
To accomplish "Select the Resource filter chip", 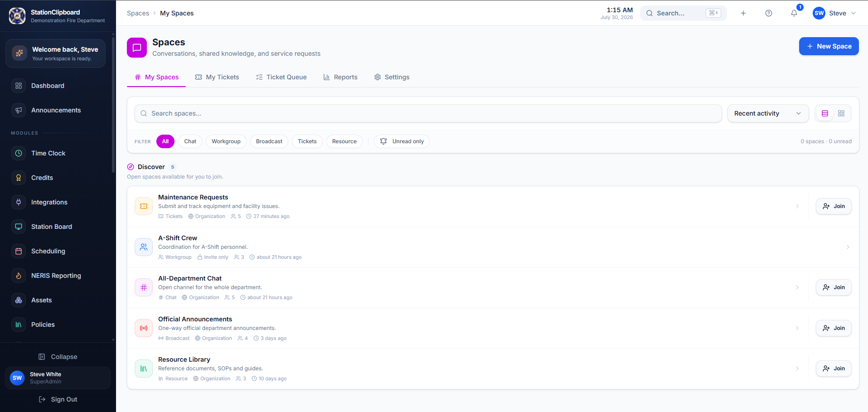I will [x=344, y=141].
